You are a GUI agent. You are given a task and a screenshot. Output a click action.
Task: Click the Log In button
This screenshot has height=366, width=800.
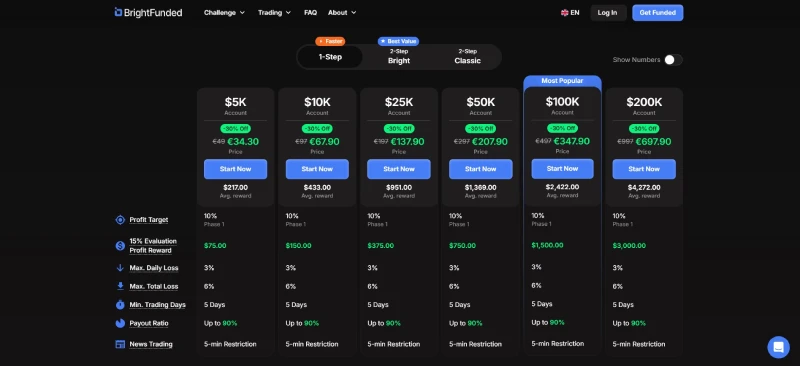point(607,13)
